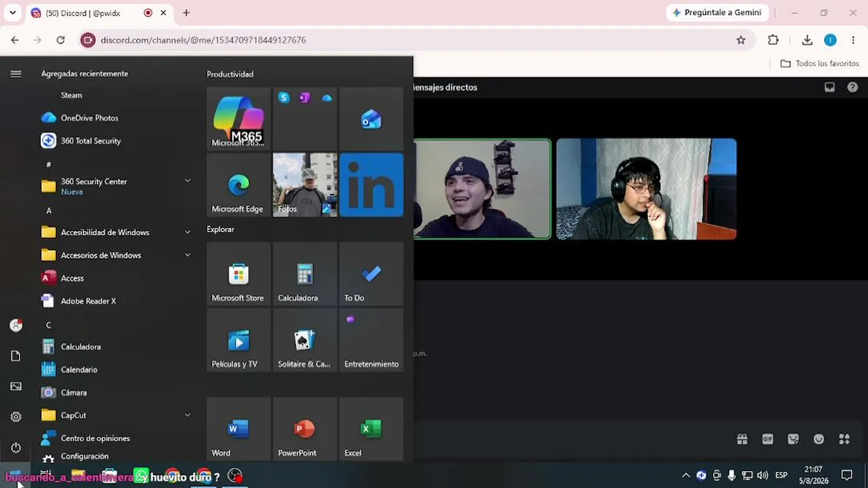Open the OneNote icon in the tile folder
This screenshot has width=868, height=488.
tap(304, 98)
